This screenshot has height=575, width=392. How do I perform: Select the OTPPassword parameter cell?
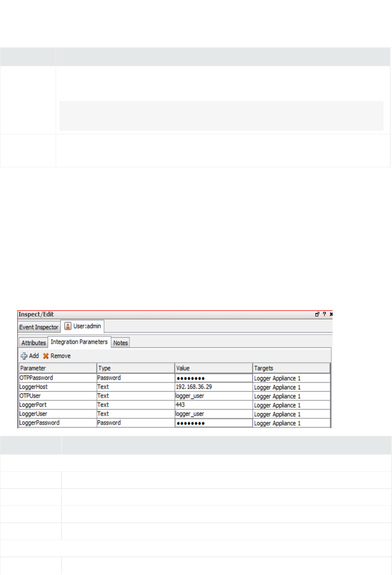[x=58, y=378]
